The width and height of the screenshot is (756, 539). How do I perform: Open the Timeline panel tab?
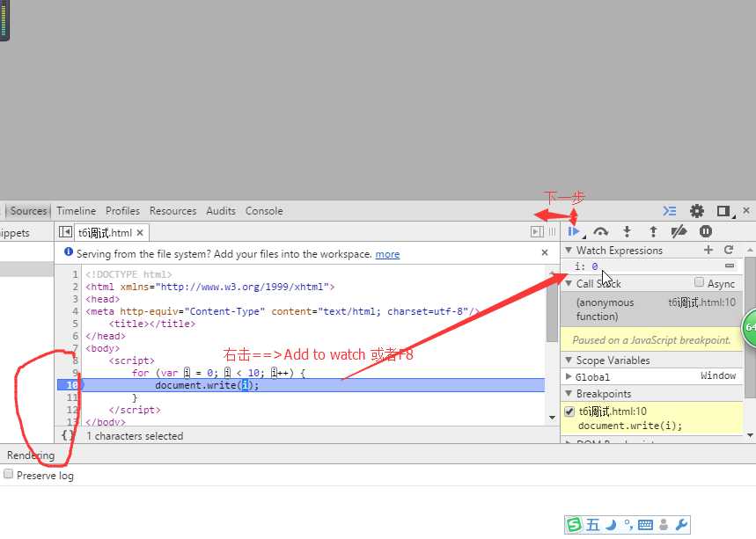pyautogui.click(x=77, y=211)
